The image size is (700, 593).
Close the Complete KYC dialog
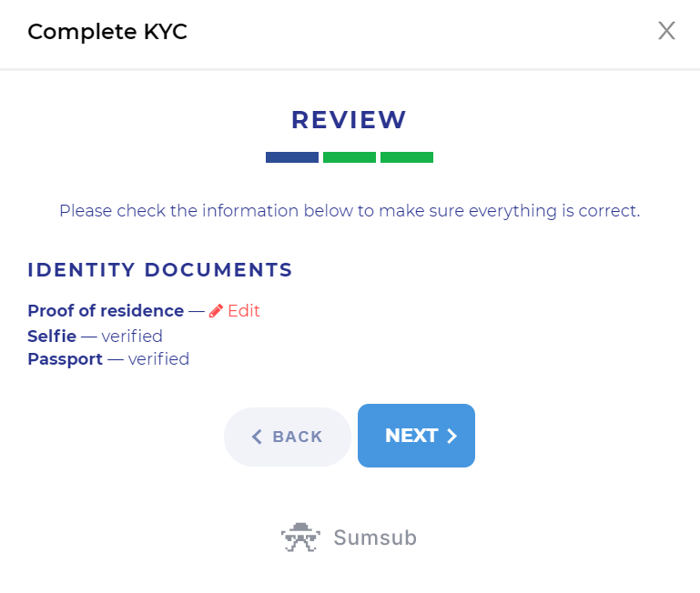point(666,31)
